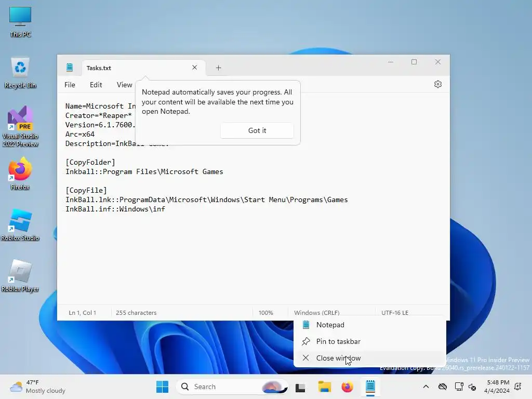Click Windows (CRLF) line ending status

click(316, 313)
